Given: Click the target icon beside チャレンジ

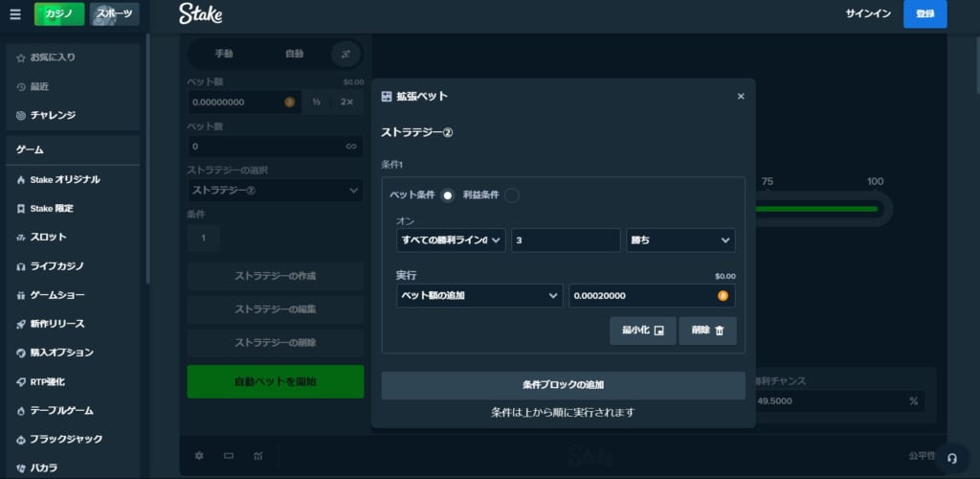Looking at the screenshot, I should tap(21, 116).
